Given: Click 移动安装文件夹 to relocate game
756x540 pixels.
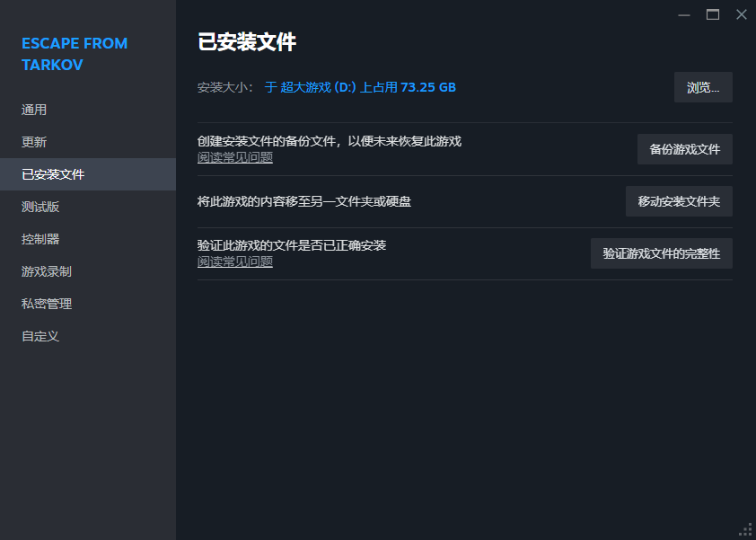Looking at the screenshot, I should [679, 201].
